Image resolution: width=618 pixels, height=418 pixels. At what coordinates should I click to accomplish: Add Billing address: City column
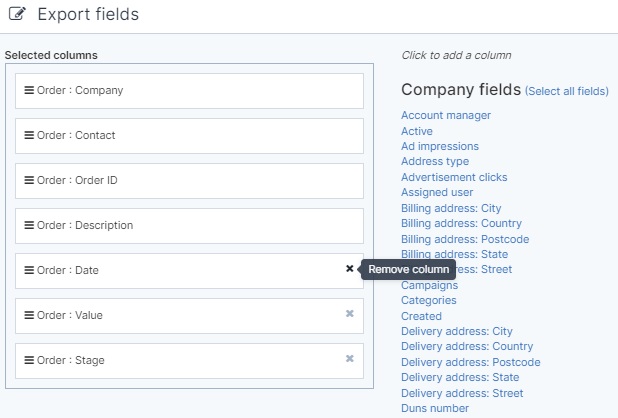(451, 208)
